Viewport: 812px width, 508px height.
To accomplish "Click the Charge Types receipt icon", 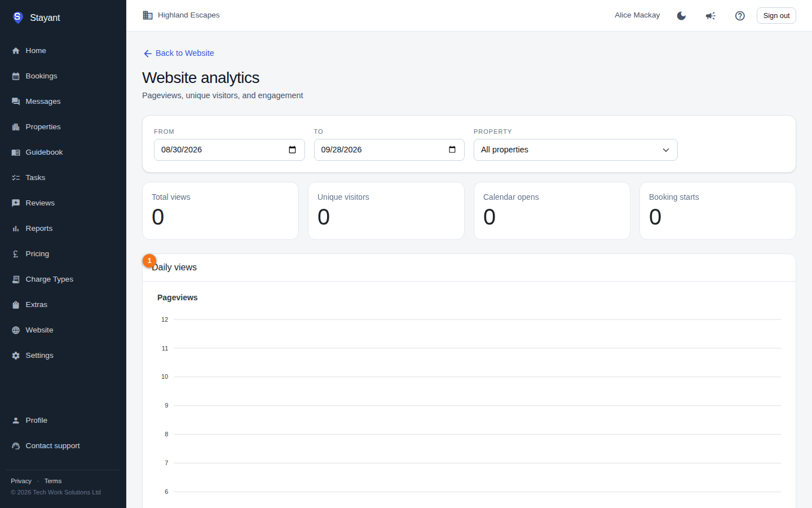I will [x=16, y=279].
